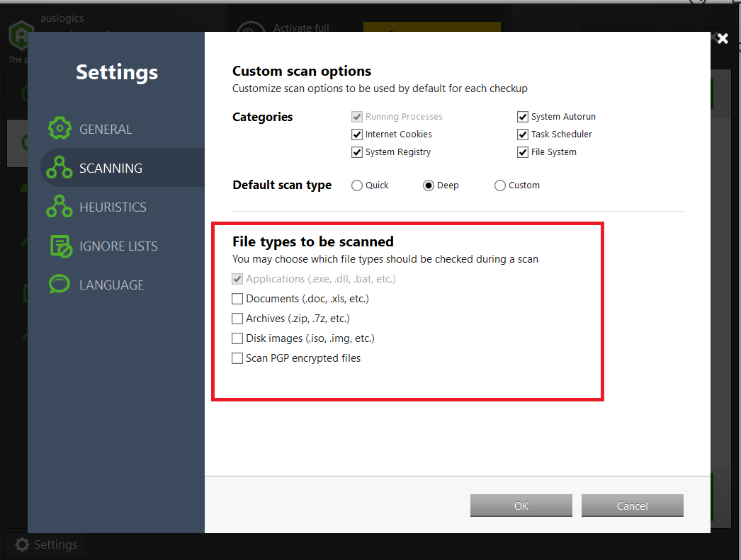This screenshot has height=560, width=741.
Task: Click OK to save scan settings
Action: (521, 505)
